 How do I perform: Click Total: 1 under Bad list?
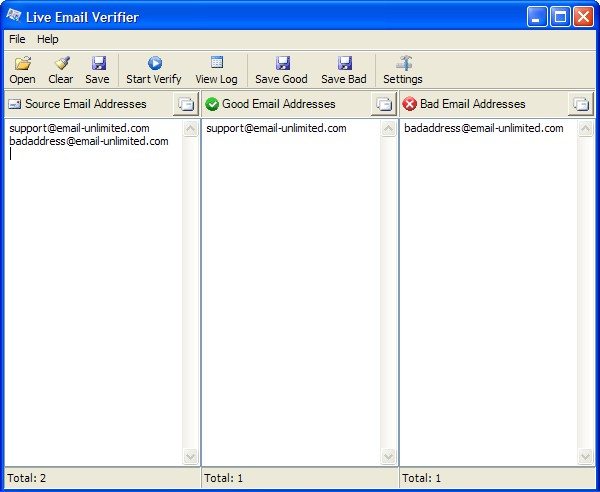click(x=421, y=478)
